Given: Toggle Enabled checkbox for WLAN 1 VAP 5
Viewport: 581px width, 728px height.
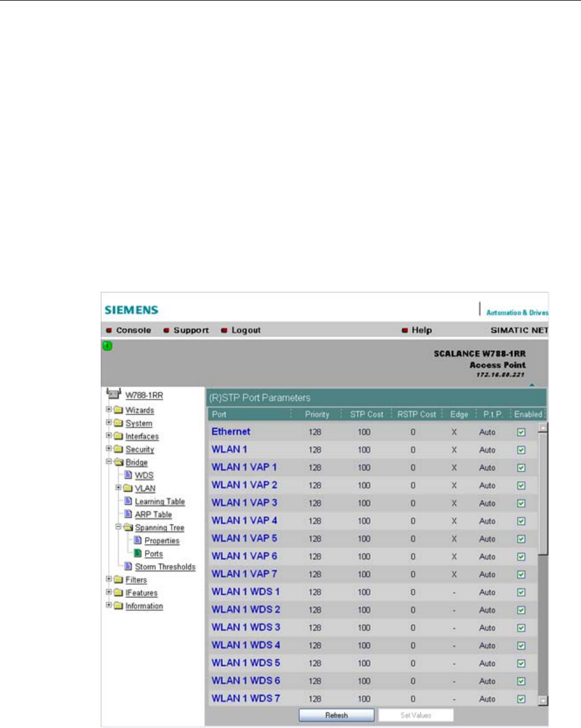Looking at the screenshot, I should [x=521, y=539].
